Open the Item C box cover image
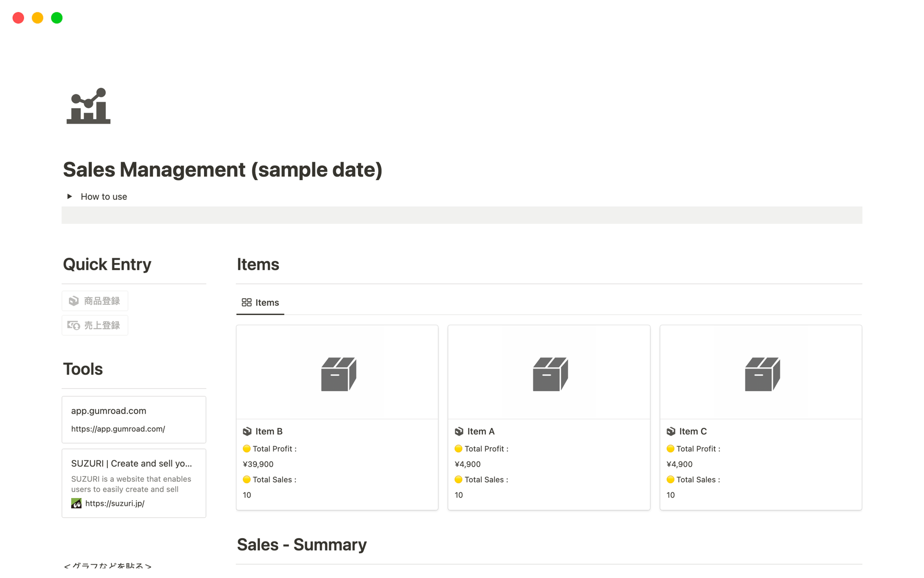This screenshot has width=924, height=578. [x=761, y=372]
